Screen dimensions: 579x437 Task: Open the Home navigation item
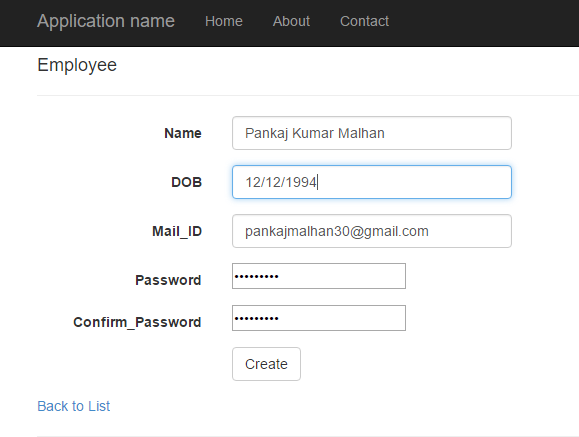[x=224, y=21]
